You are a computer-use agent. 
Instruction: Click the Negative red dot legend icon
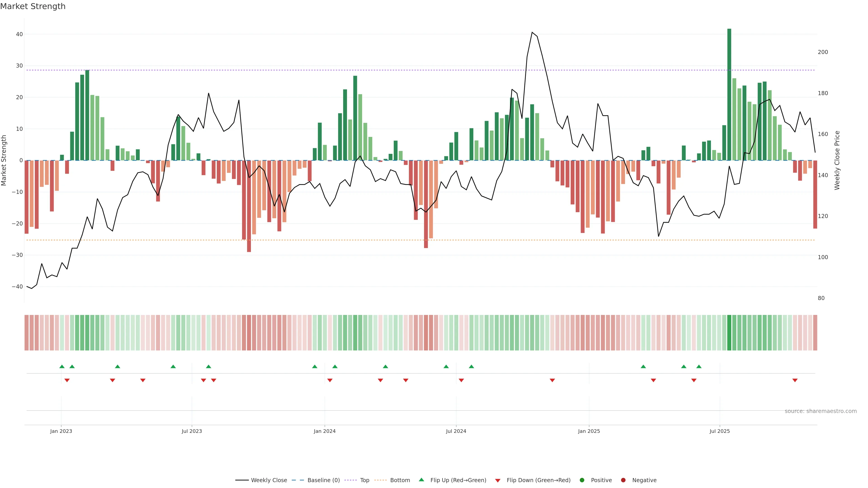[x=623, y=480]
